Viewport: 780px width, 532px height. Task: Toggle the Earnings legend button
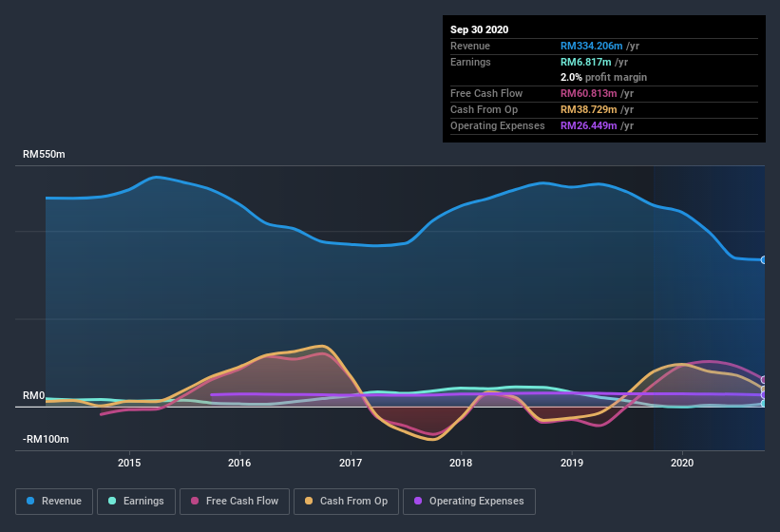136,502
